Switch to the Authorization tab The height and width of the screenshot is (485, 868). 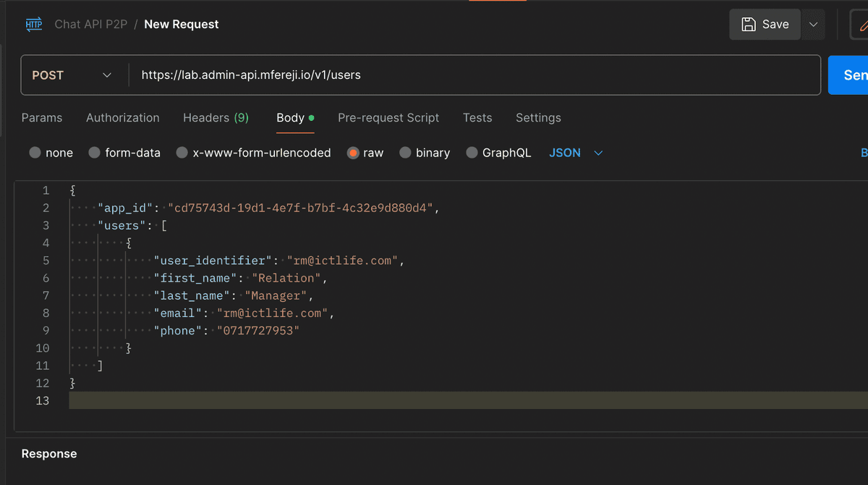tap(122, 117)
